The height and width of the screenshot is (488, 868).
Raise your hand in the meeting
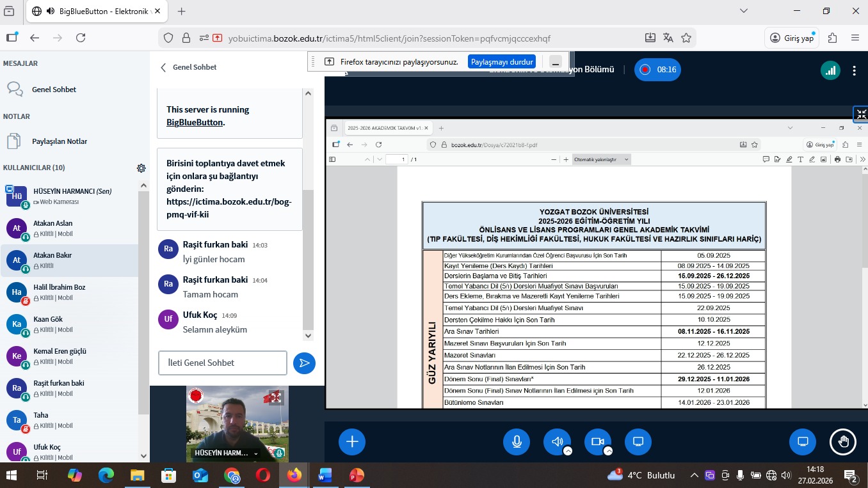(843, 442)
